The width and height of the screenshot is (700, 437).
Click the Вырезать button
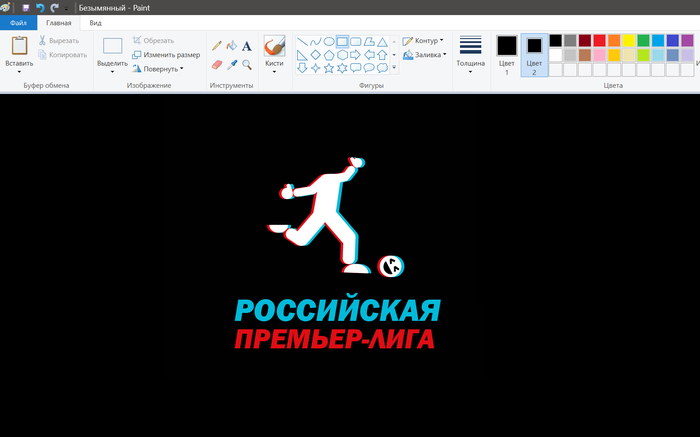(x=59, y=41)
